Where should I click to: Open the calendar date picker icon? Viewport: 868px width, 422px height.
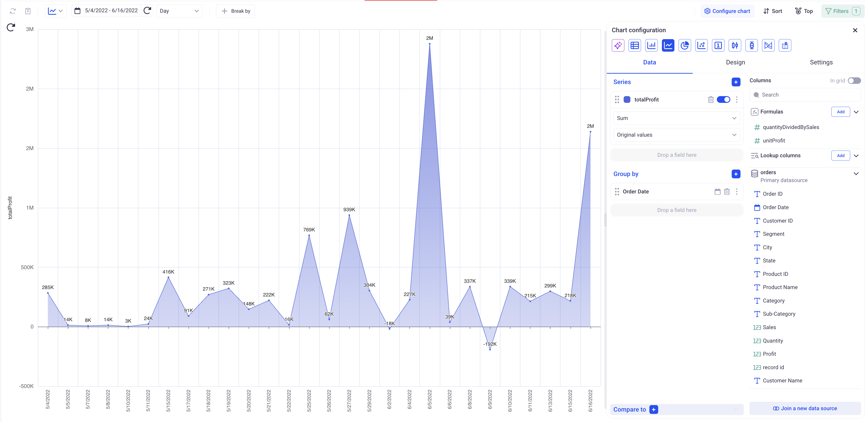tap(77, 11)
